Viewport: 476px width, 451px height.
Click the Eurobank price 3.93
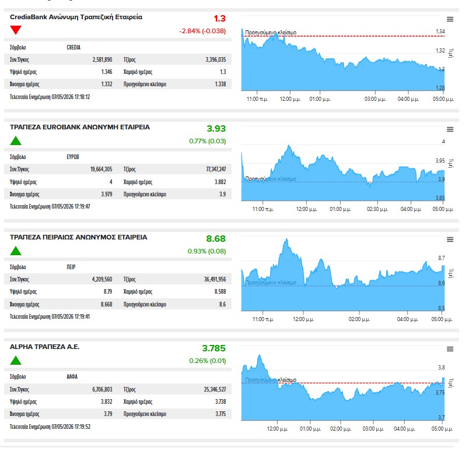(216, 129)
